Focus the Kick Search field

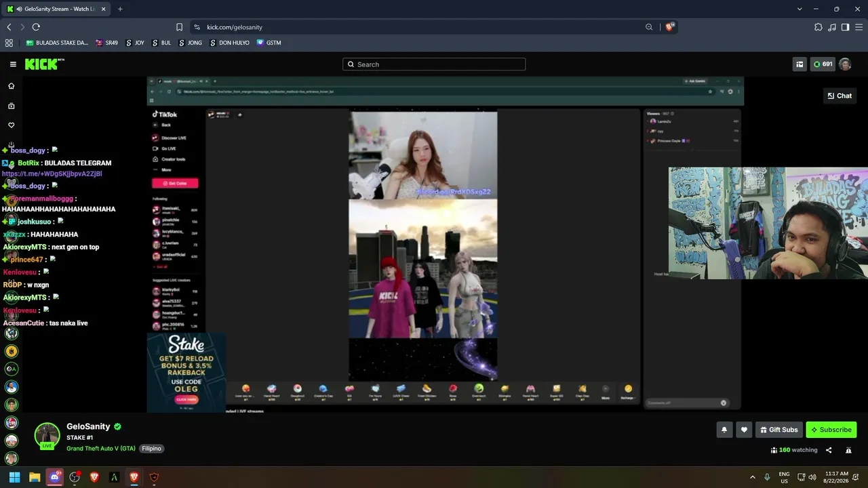[434, 64]
